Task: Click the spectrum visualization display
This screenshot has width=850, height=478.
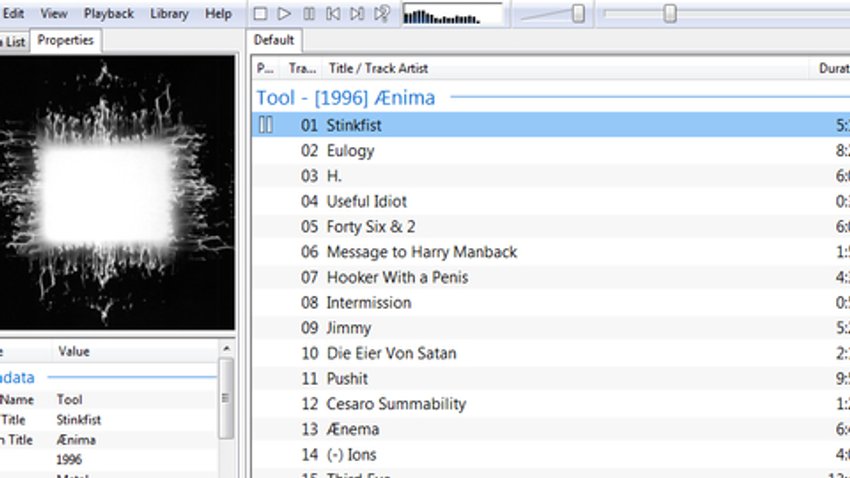Action: tap(453, 14)
